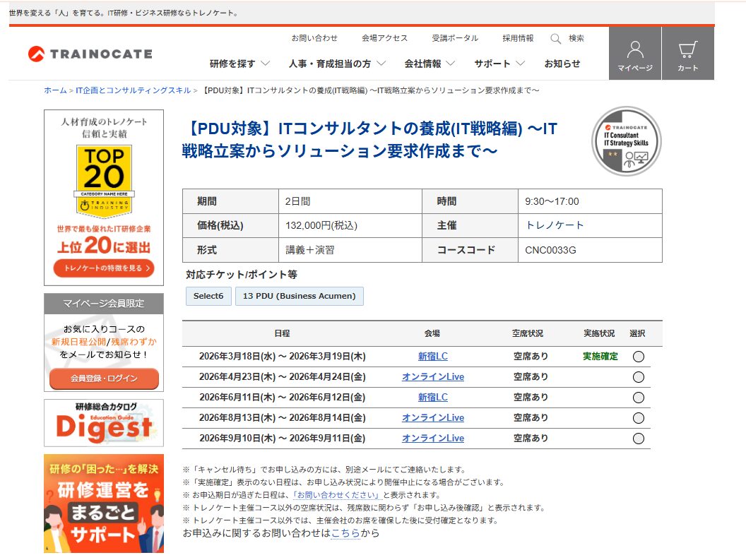The width and height of the screenshot is (746, 560).
Task: Expand the サポート dropdown menu
Action: (499, 64)
